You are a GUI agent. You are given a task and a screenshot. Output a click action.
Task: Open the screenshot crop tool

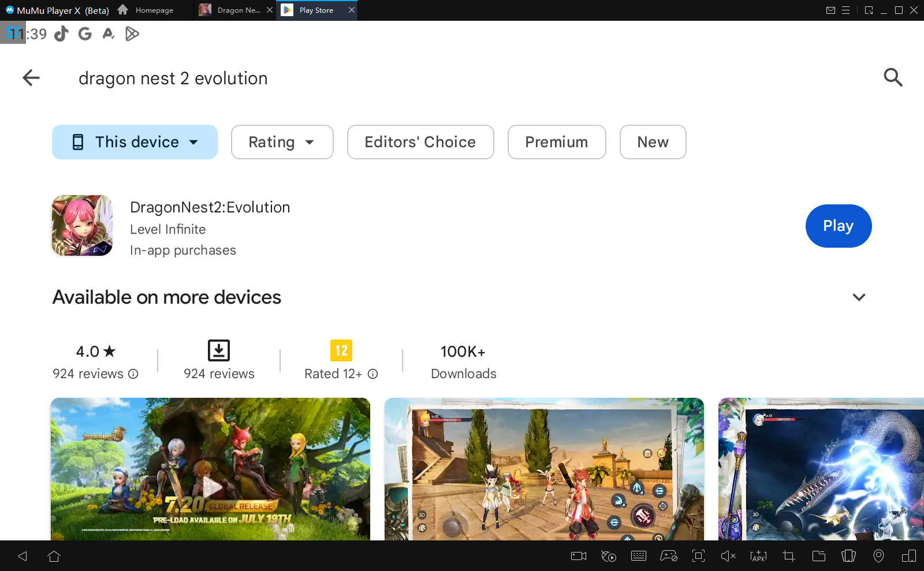pyautogui.click(x=789, y=556)
